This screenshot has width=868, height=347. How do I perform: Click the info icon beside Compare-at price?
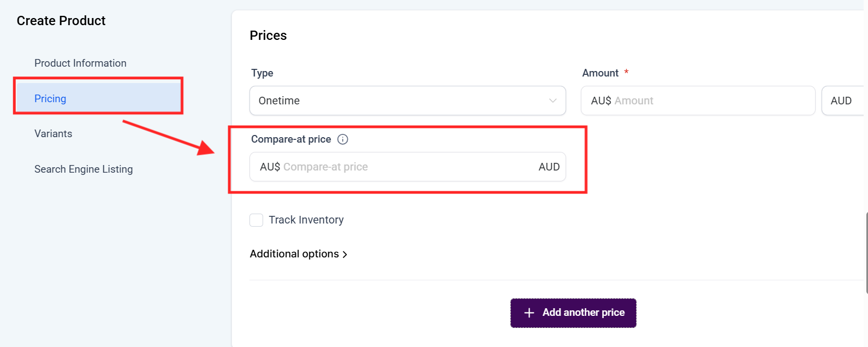[x=343, y=139]
